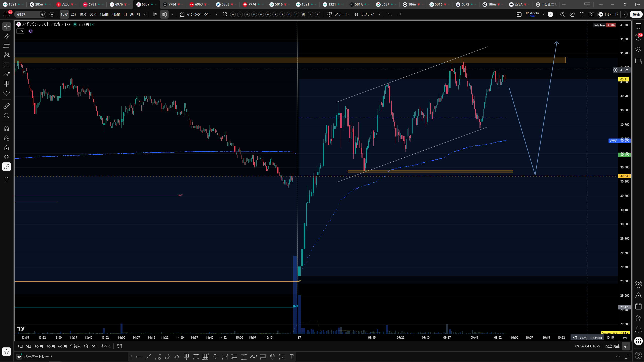This screenshot has height=362, width=644.
Task: Open the alerts clock icon with 63 badge
Action: point(638,37)
